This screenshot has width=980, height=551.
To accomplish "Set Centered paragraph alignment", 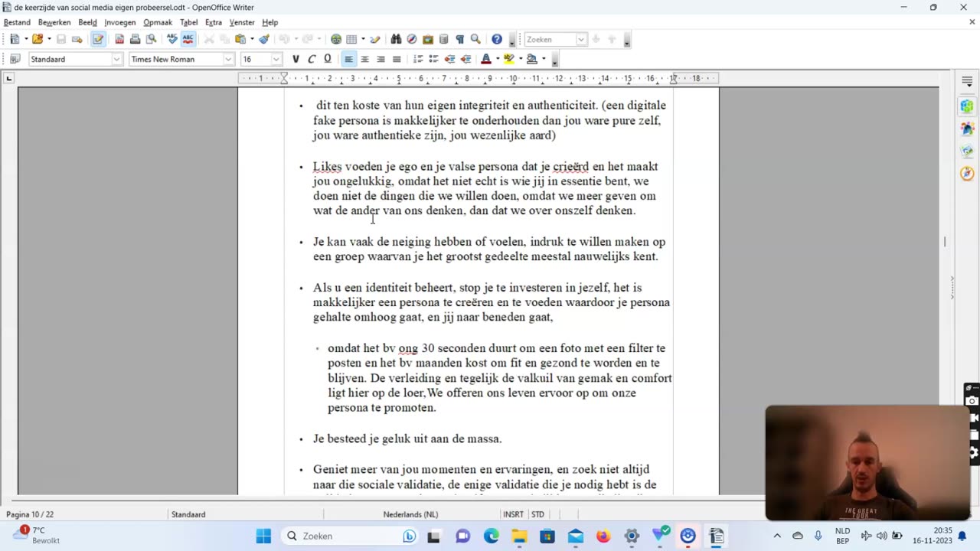I will tap(364, 59).
